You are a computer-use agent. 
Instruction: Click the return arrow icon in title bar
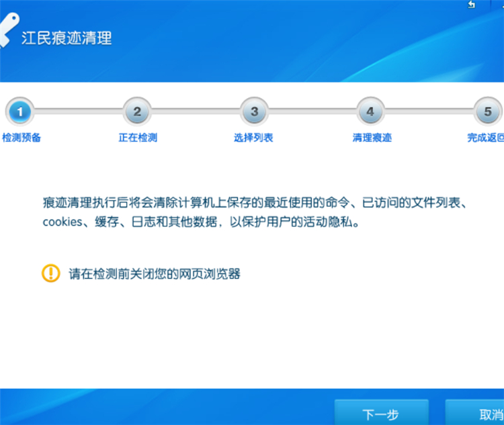tap(472, 5)
